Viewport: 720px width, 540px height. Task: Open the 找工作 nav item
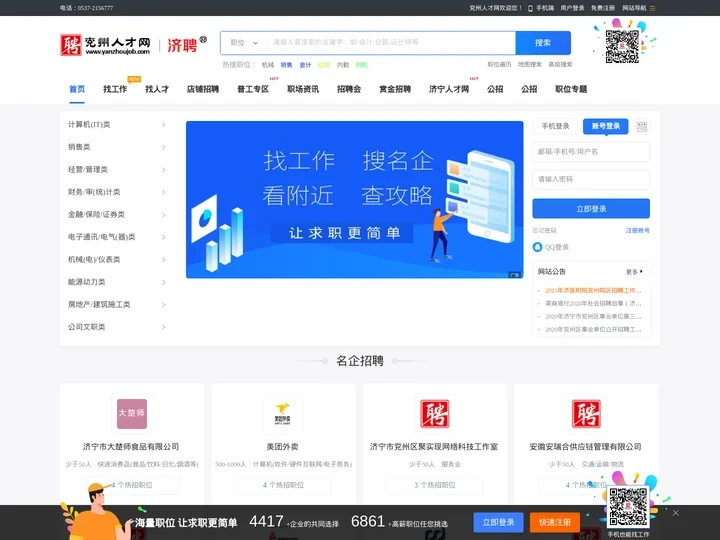click(115, 89)
